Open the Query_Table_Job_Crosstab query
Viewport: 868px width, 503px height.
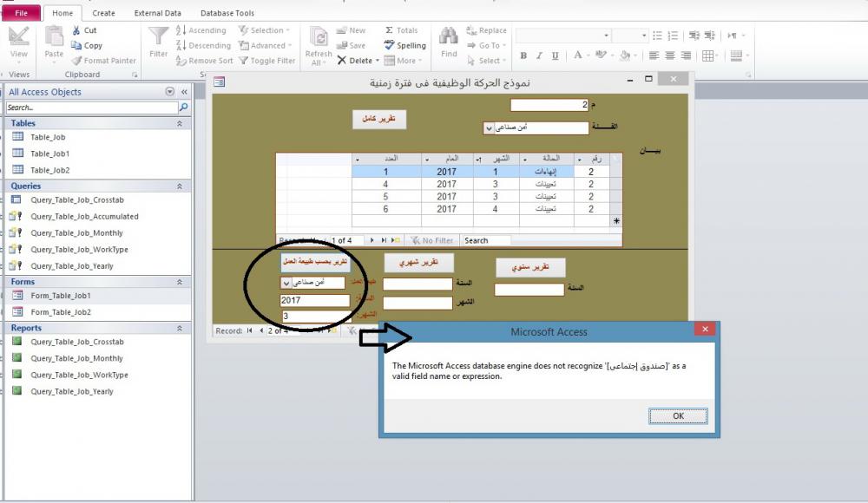coord(77,199)
